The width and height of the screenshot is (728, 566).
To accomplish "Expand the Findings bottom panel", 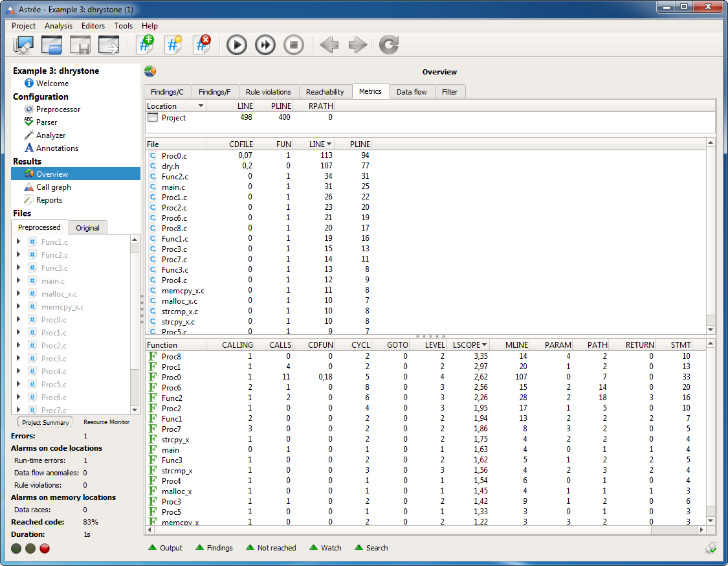I will tap(214, 548).
